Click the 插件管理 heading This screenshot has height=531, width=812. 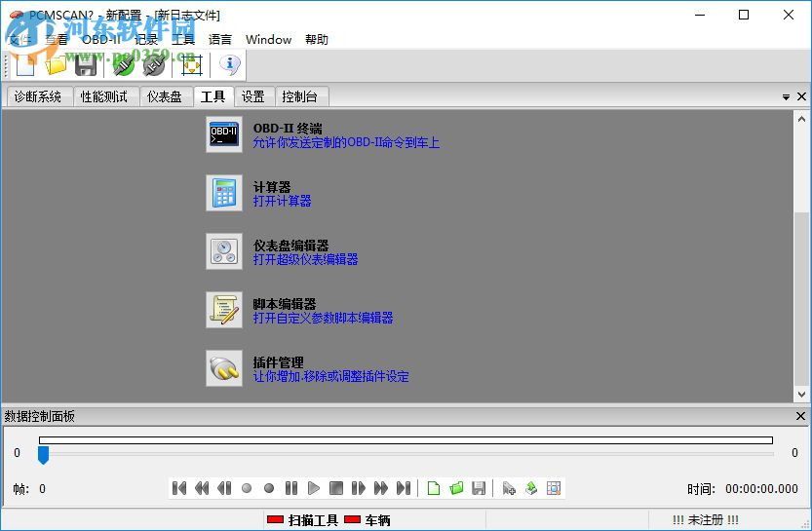(x=278, y=362)
